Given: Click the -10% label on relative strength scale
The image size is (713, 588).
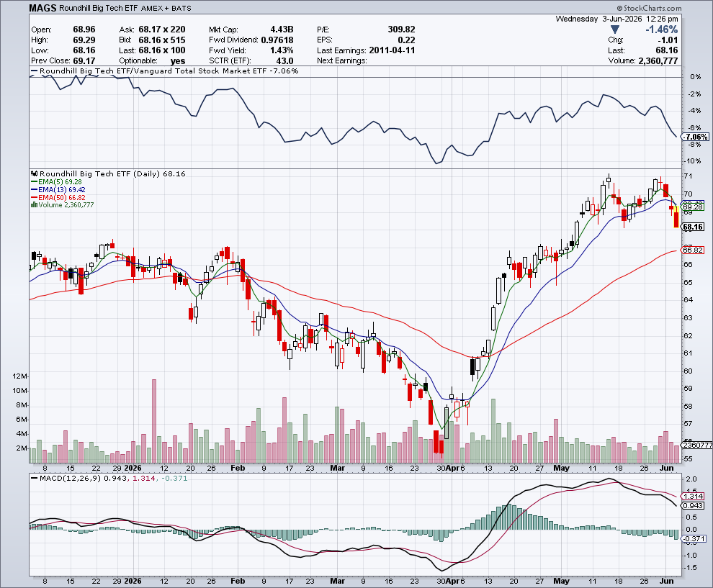Looking at the screenshot, I should pos(693,161).
